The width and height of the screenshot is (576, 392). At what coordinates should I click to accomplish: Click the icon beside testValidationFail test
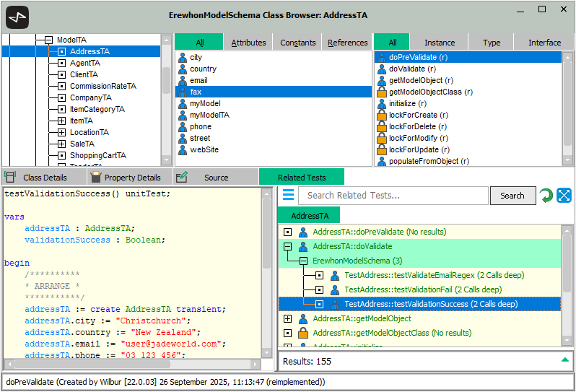335,289
